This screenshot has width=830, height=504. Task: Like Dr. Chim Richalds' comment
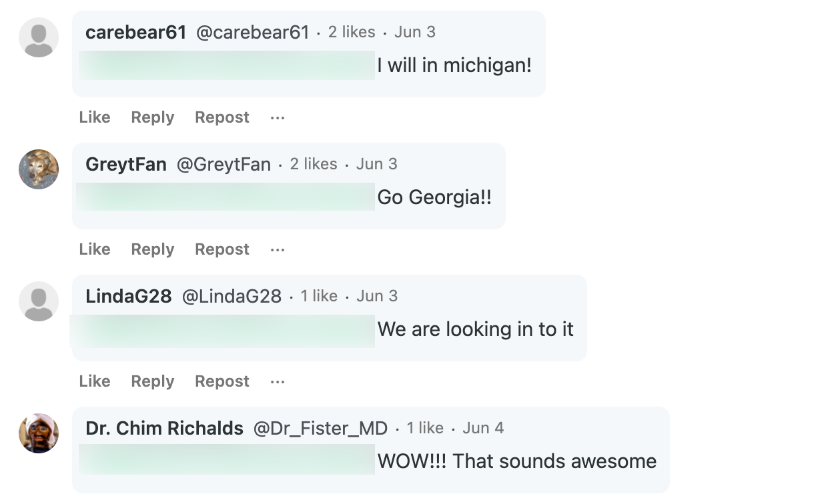94,500
